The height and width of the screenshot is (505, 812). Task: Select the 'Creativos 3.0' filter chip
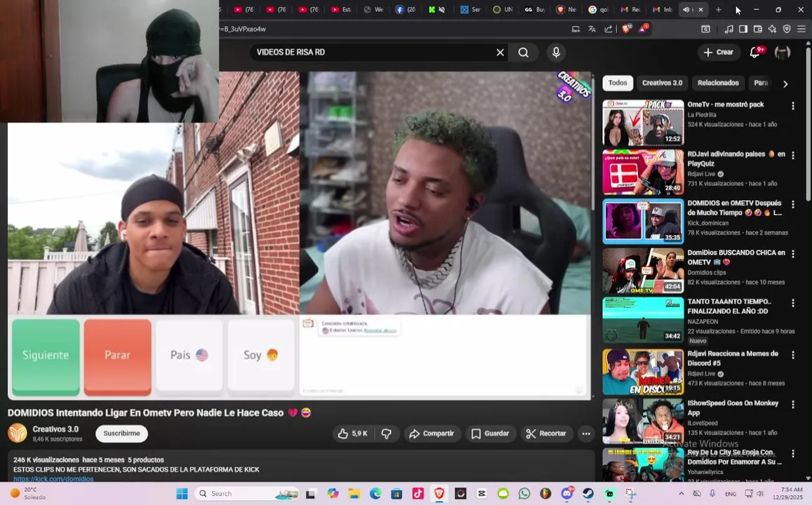click(662, 83)
